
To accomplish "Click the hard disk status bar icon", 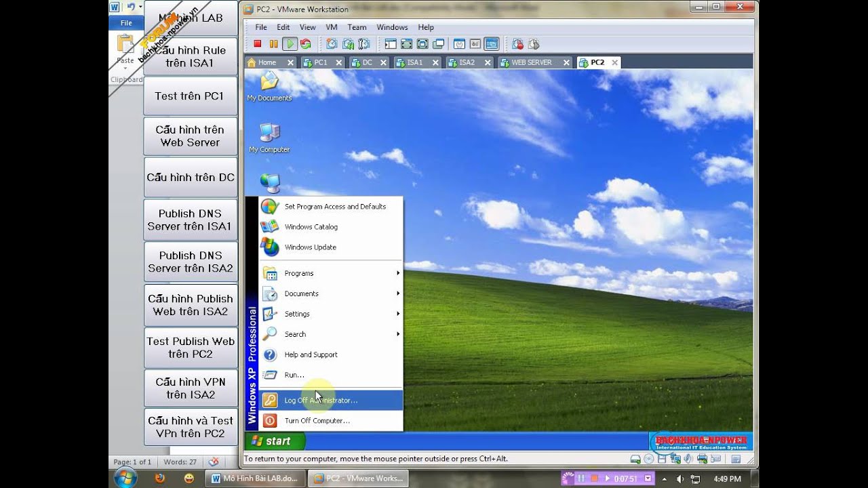I will point(635,459).
